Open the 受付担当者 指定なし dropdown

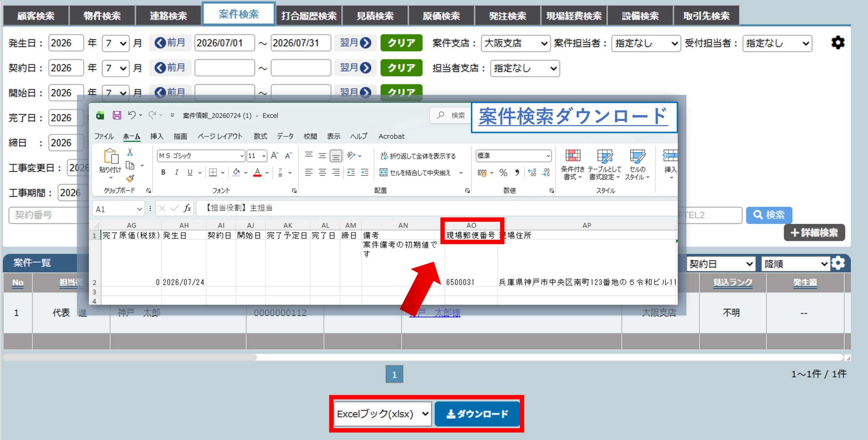[x=777, y=43]
